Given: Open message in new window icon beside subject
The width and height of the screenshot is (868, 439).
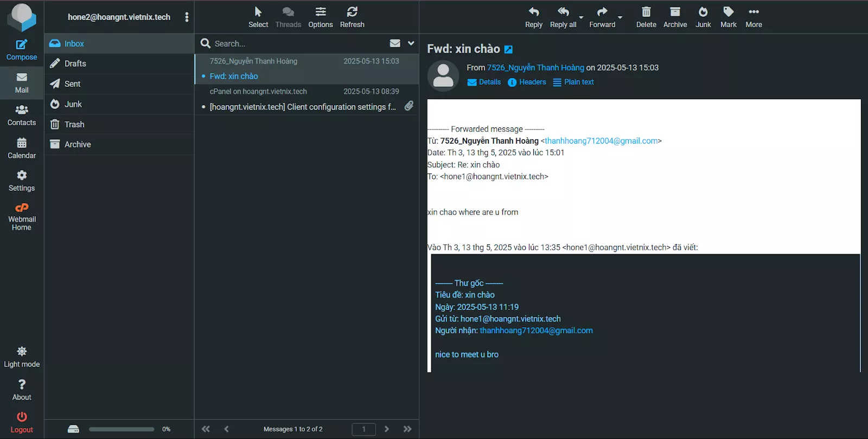Looking at the screenshot, I should (x=508, y=49).
